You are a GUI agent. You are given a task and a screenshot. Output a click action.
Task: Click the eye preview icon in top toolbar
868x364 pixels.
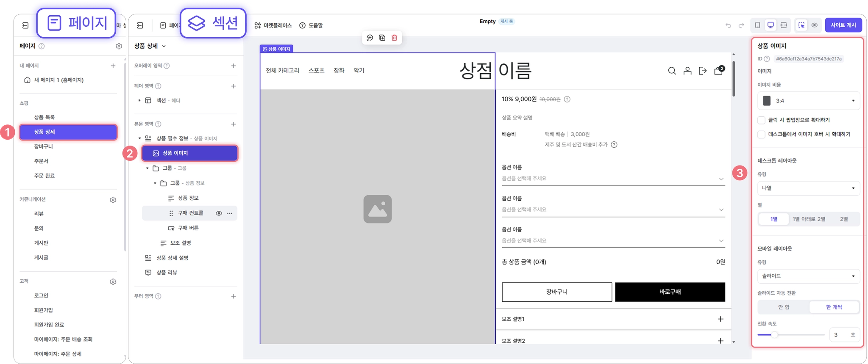(815, 25)
